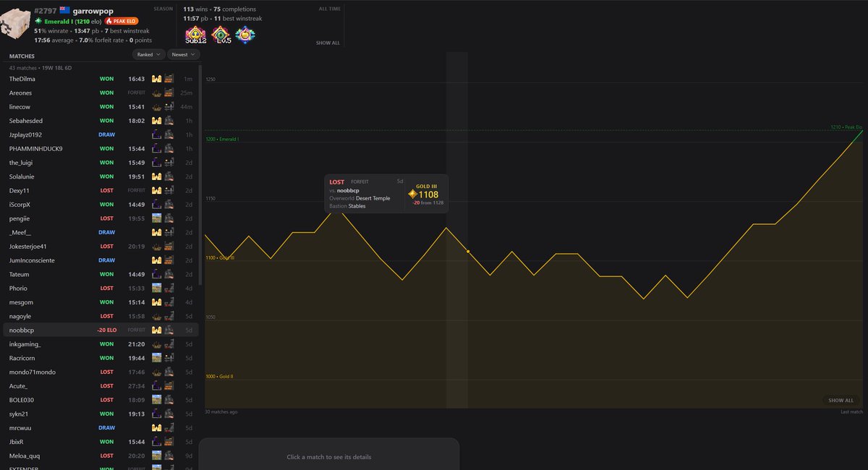Click the bastion icon in PHAMMINHDUCK9 row
This screenshot has width=868, height=470.
coord(169,148)
